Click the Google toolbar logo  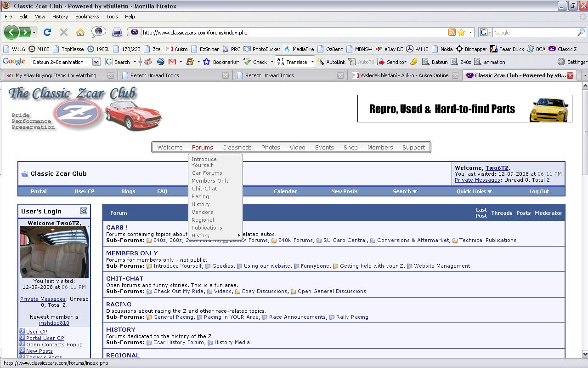click(x=14, y=62)
